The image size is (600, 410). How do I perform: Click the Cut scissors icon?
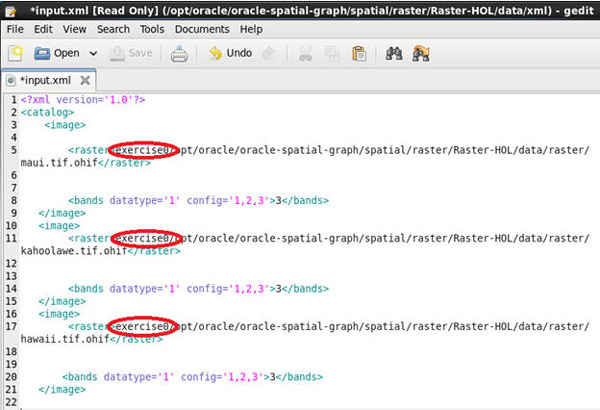click(305, 54)
